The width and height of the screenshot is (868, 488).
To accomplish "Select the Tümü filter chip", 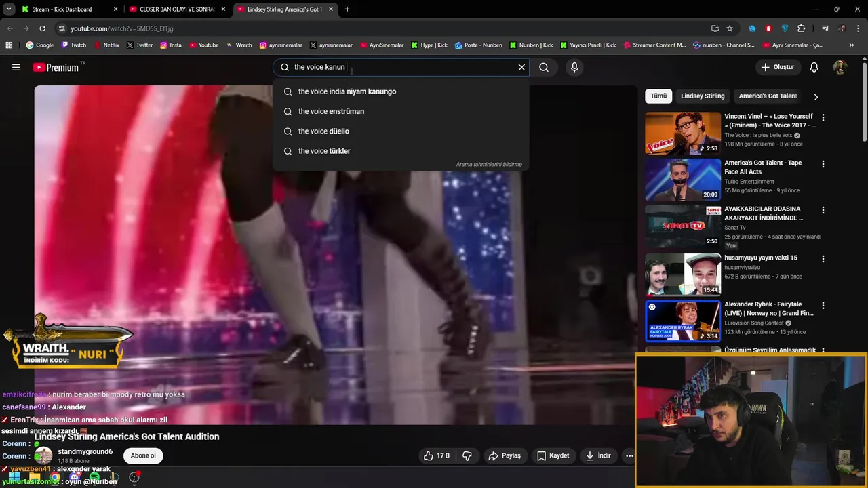I will [x=658, y=96].
